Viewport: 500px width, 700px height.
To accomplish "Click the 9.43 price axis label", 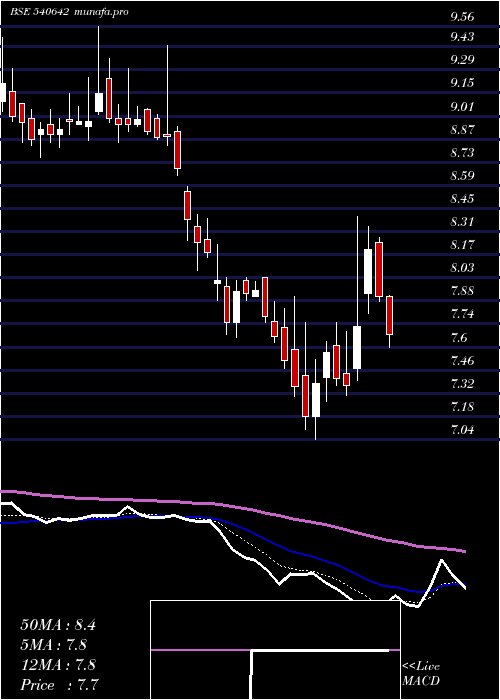I will [x=462, y=36].
